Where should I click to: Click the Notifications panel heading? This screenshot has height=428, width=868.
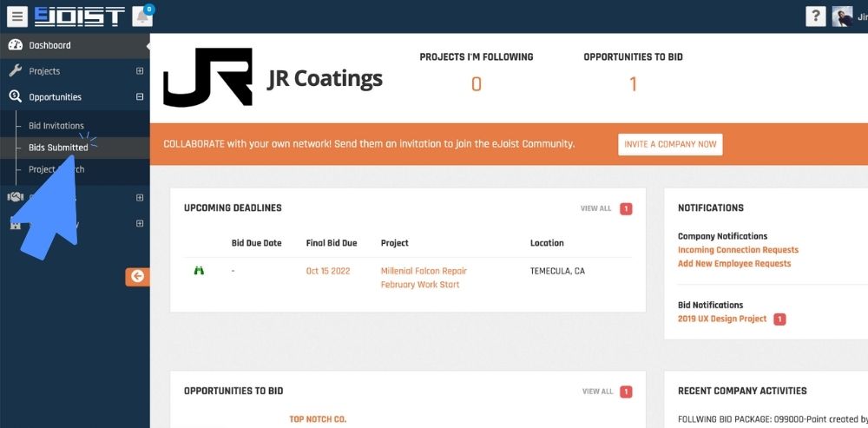point(710,208)
